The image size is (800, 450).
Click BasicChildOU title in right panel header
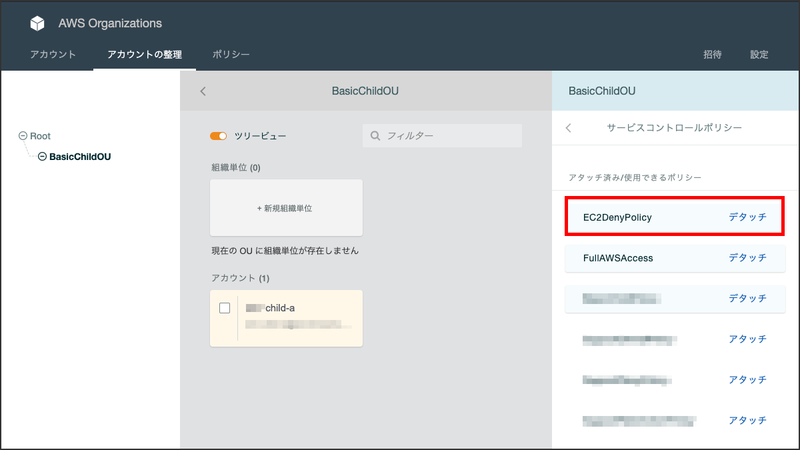click(x=602, y=91)
